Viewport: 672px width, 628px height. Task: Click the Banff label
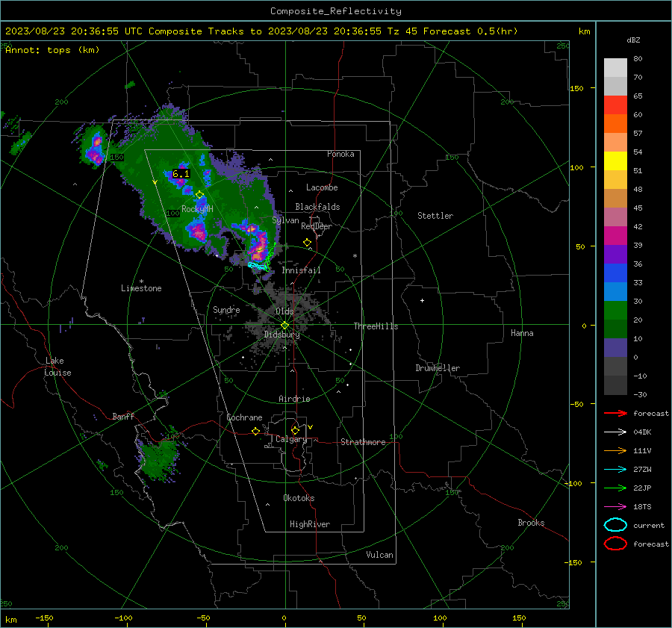click(x=123, y=416)
